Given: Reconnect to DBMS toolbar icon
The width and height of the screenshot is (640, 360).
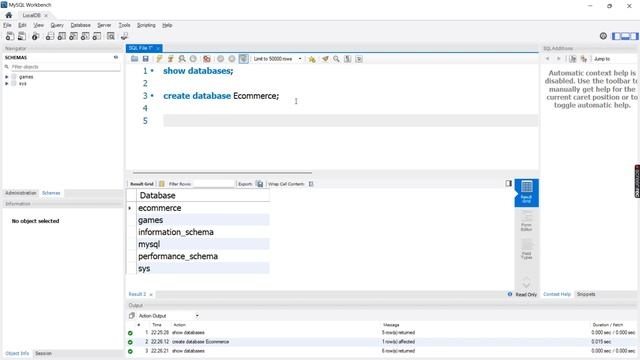Looking at the screenshot, I should click(x=124, y=36).
